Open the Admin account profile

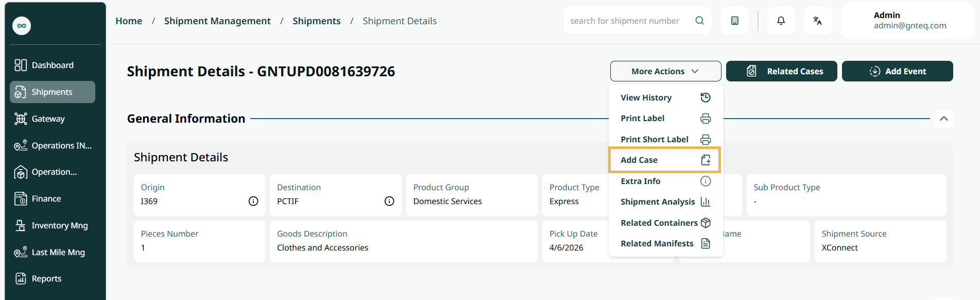907,21
